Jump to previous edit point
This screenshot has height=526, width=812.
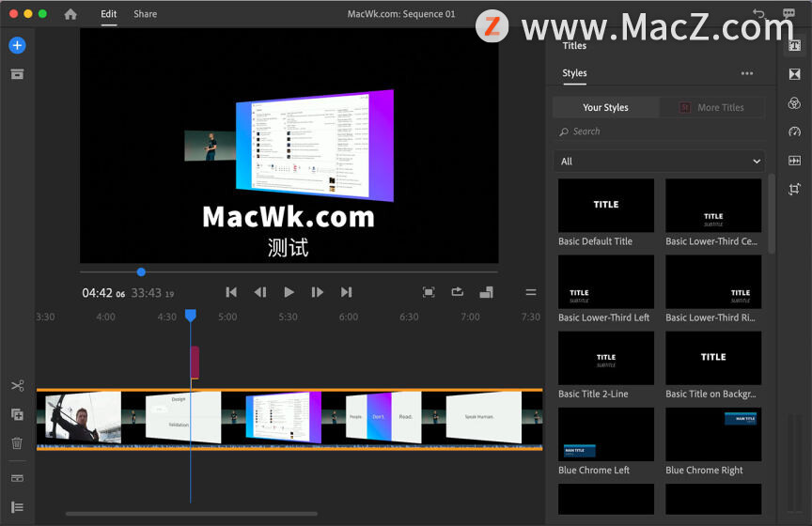coord(231,292)
